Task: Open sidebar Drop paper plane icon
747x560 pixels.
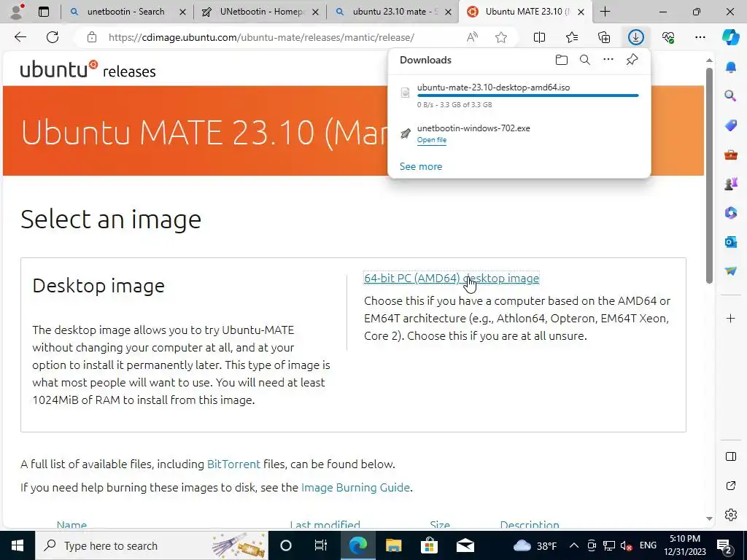Action: [731, 271]
